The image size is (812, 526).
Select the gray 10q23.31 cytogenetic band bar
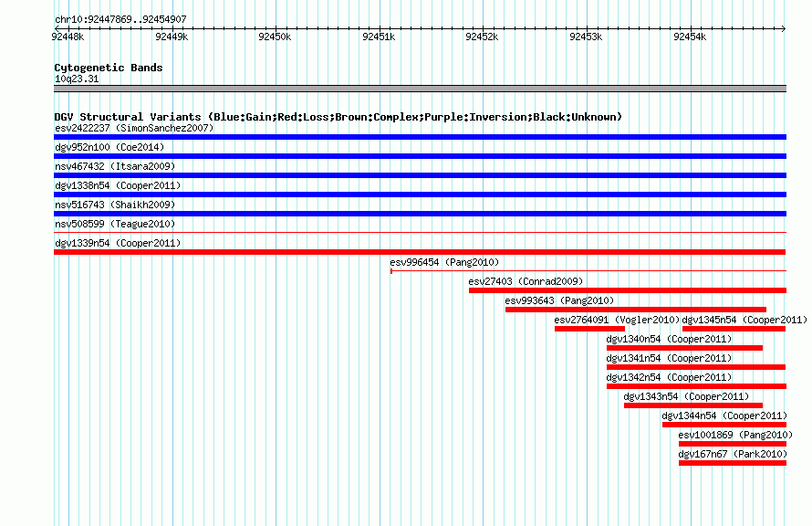point(420,89)
